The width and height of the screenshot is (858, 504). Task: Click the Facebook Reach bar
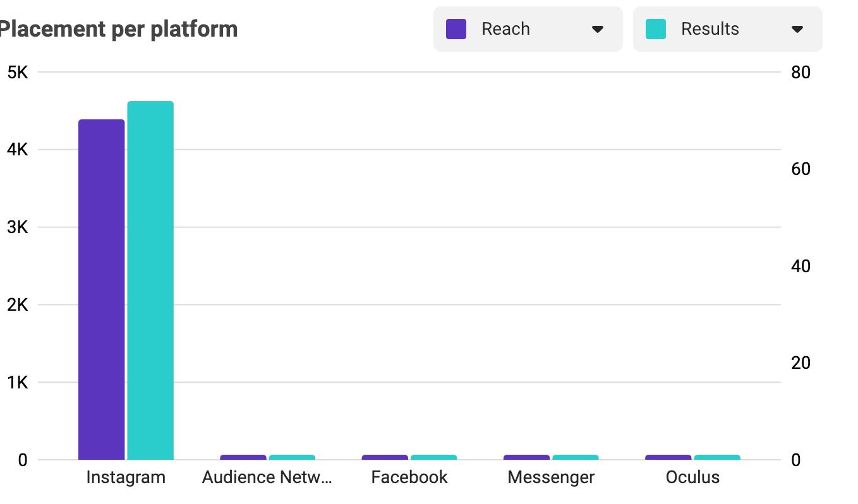pyautogui.click(x=385, y=457)
